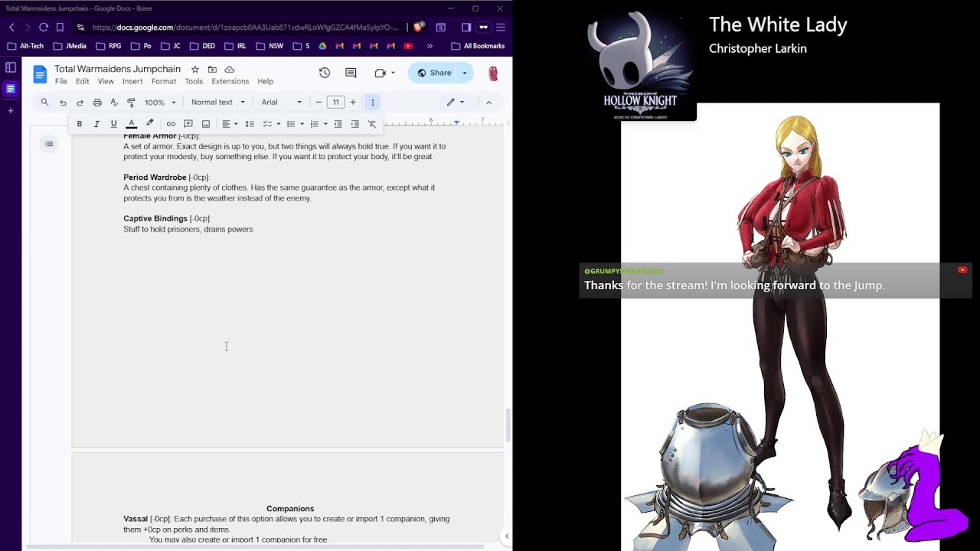Click the Share button

pos(433,73)
